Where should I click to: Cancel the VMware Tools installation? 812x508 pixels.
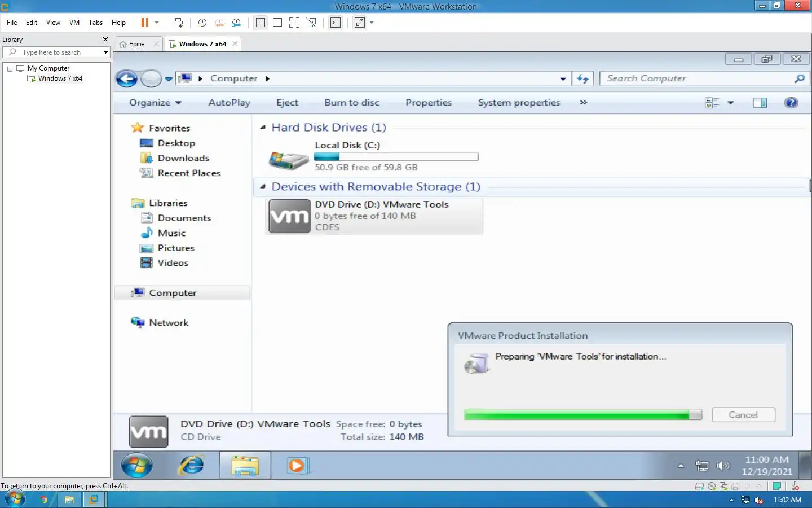tap(743, 415)
